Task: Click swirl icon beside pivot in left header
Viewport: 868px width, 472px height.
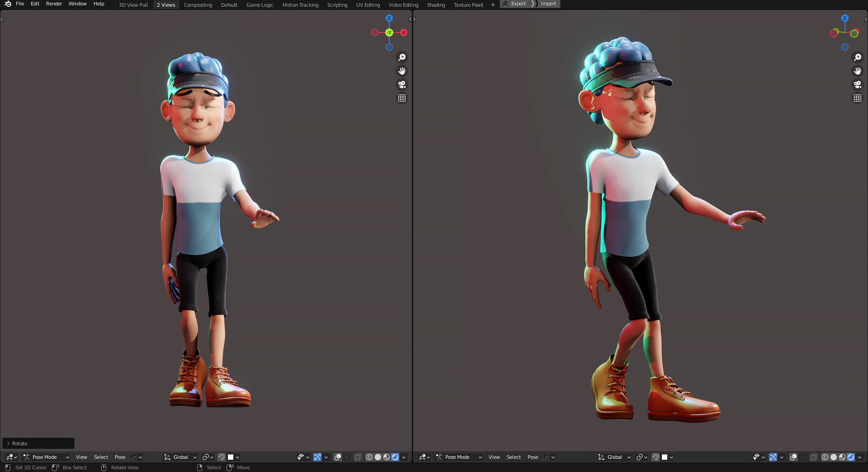Action: pyautogui.click(x=221, y=457)
